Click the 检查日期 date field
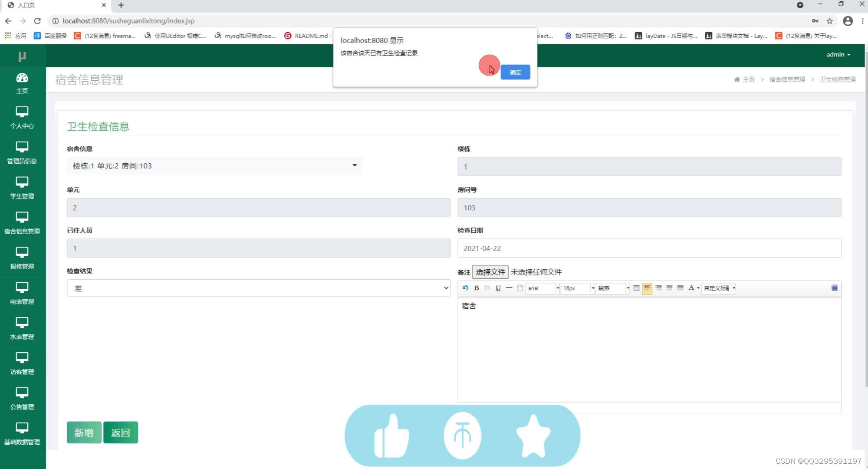 tap(649, 248)
